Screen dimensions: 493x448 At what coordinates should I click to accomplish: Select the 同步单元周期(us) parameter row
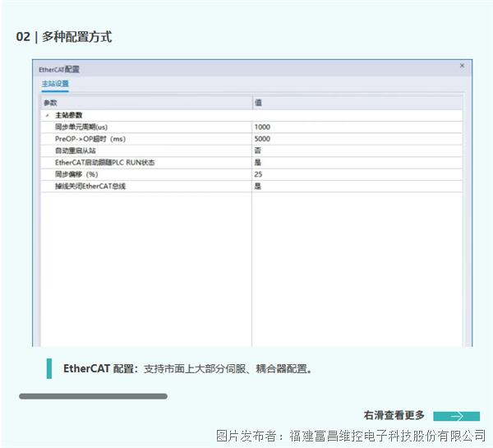pos(81,127)
